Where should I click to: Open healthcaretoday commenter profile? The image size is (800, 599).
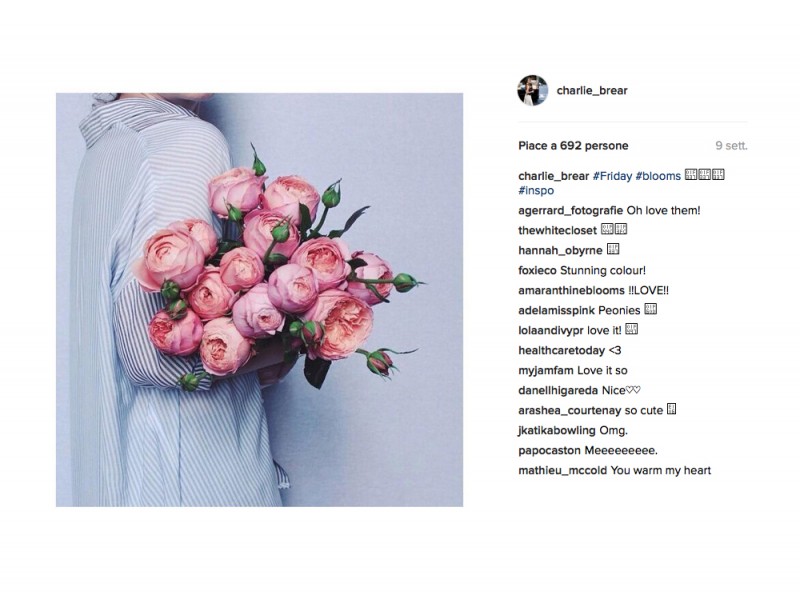point(561,351)
